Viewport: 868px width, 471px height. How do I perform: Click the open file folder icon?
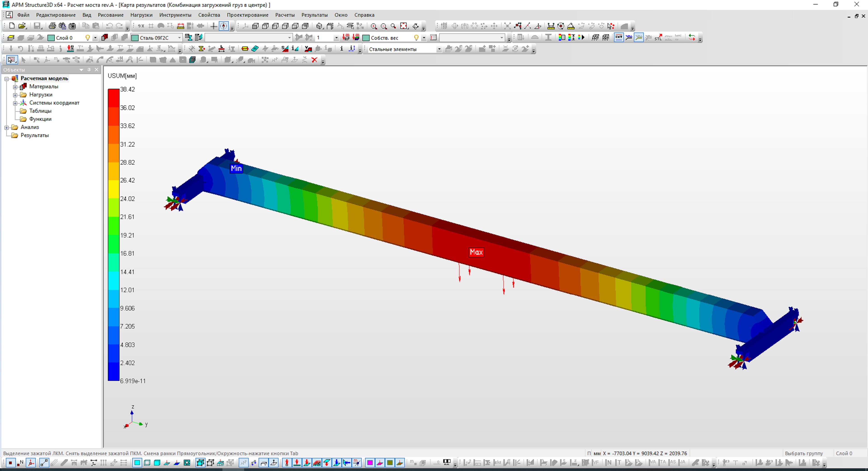coord(22,26)
